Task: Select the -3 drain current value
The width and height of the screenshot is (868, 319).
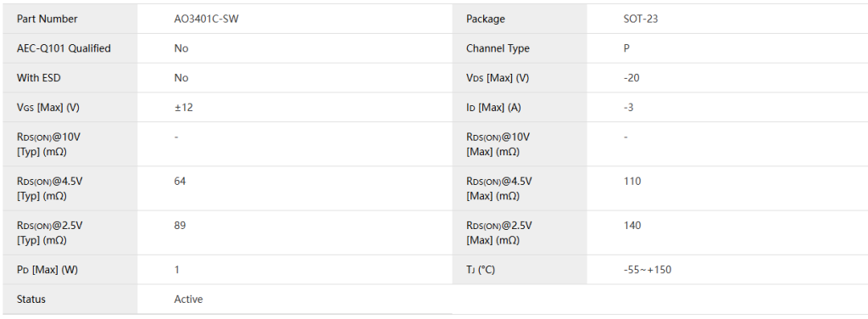Action: point(628,107)
